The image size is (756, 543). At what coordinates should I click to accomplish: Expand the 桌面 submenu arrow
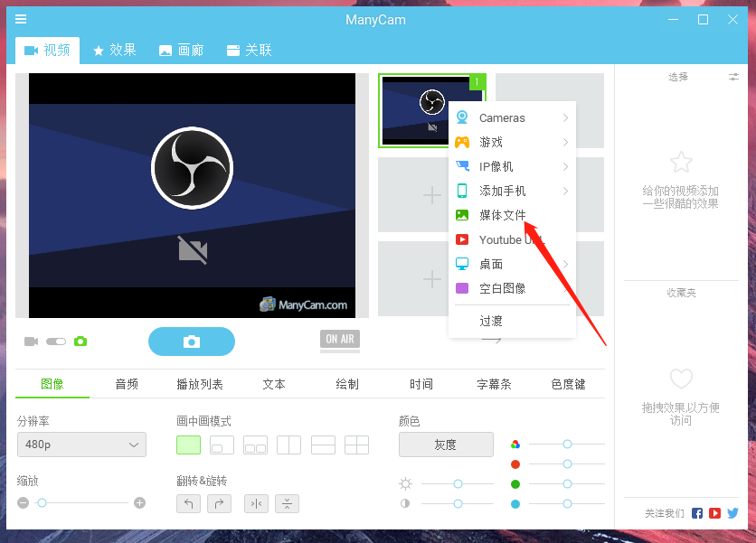[x=565, y=264]
